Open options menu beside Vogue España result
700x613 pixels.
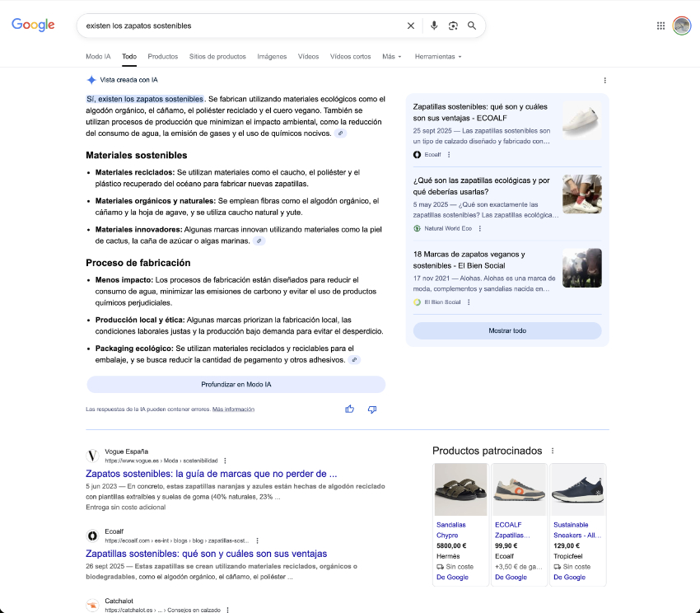[225, 461]
